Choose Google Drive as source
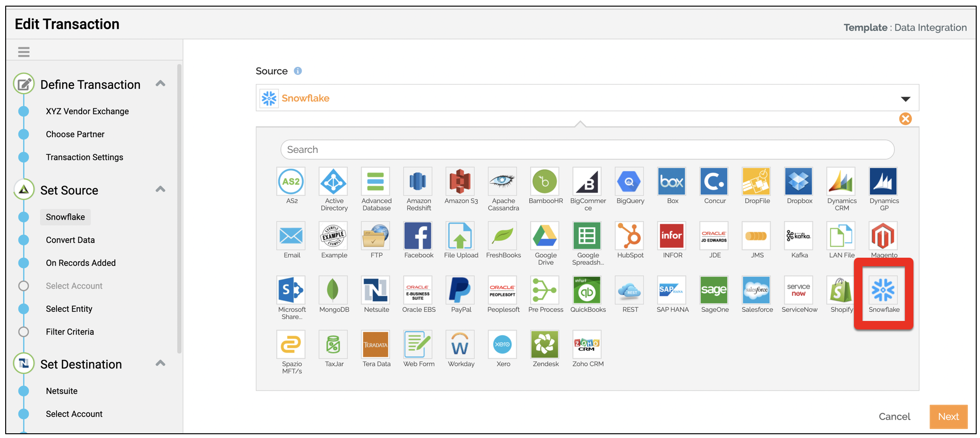 coord(545,236)
